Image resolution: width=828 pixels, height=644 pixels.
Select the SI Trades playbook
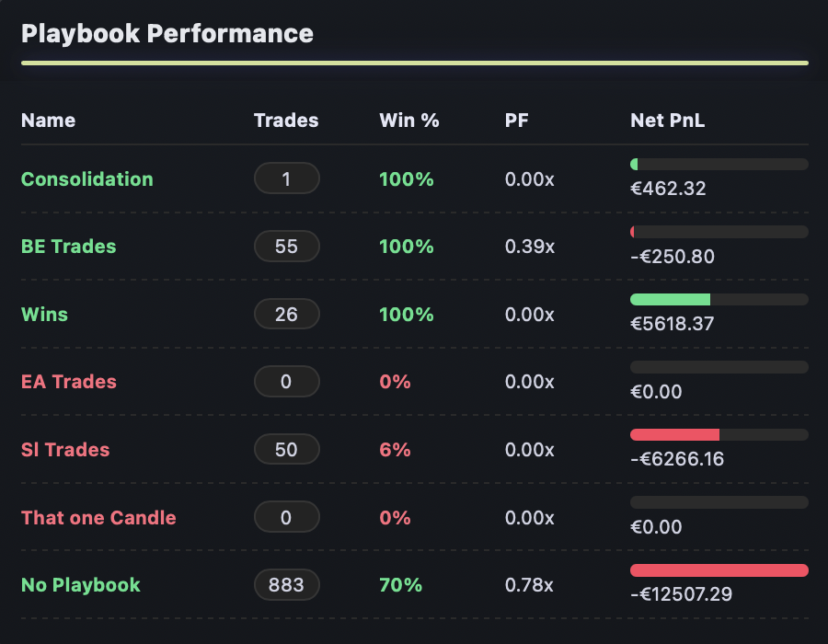64,449
